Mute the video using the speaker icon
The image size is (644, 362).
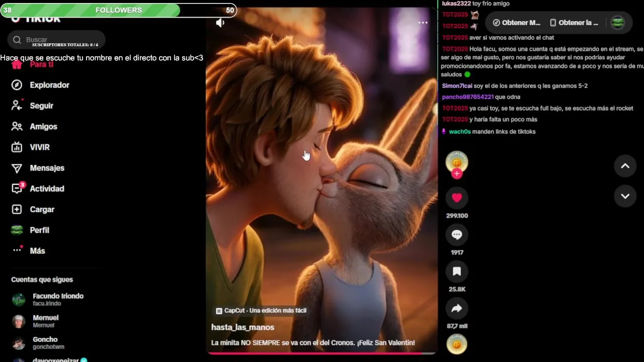pyautogui.click(x=220, y=23)
